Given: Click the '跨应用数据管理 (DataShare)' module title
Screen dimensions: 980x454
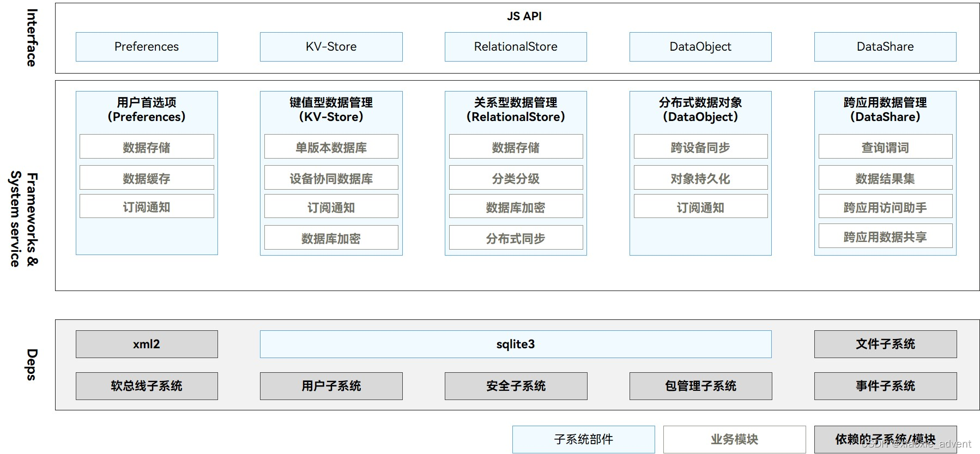Looking at the screenshot, I should click(x=885, y=110).
